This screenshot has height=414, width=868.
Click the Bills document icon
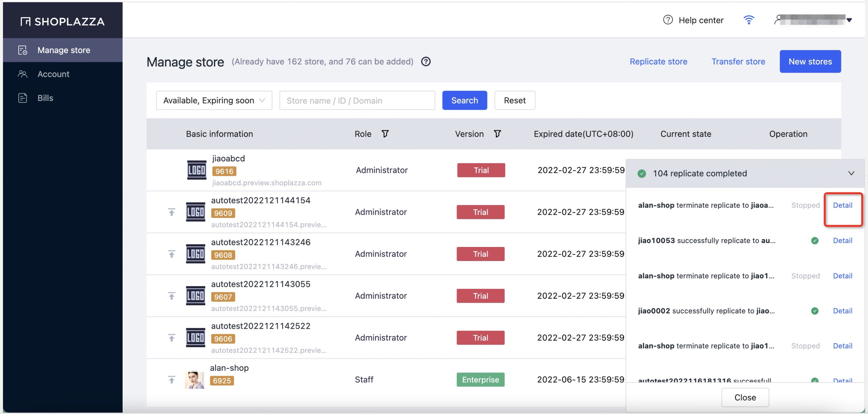(x=23, y=98)
